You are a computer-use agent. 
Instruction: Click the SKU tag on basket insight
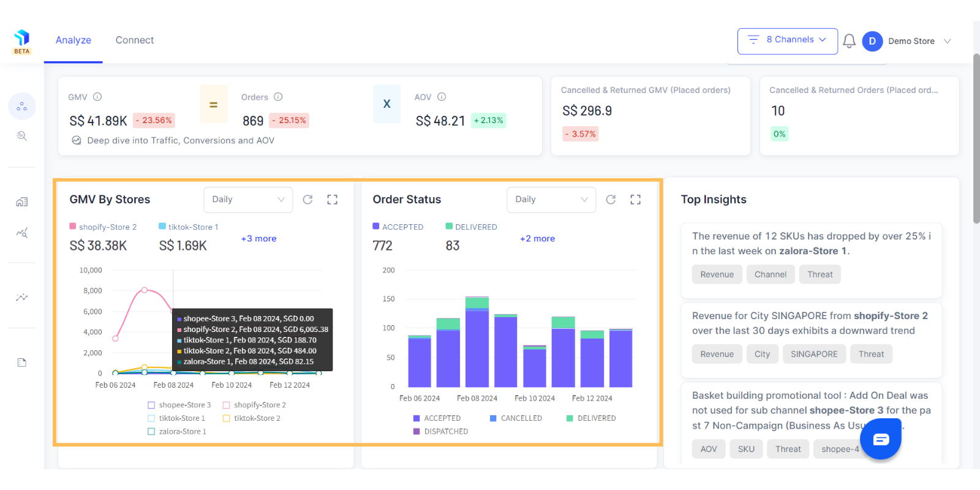tap(746, 449)
